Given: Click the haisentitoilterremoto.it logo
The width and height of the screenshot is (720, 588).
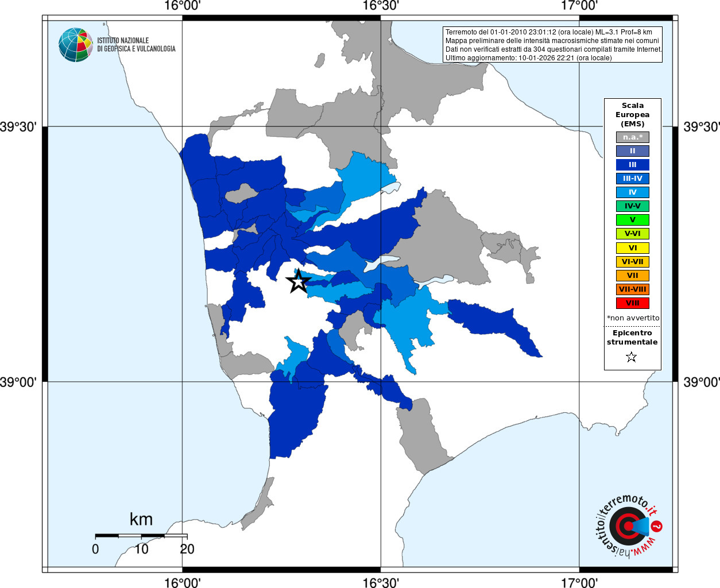Looking at the screenshot, I should tap(629, 526).
